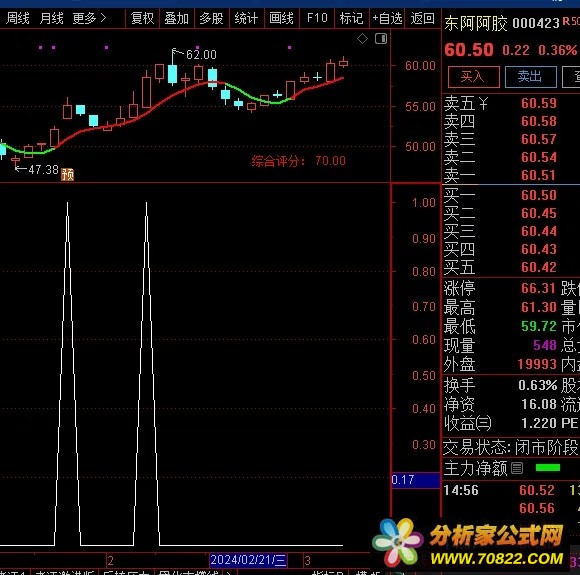Click the 1.00 indicator axis label
This screenshot has width=580, height=575.
(424, 203)
